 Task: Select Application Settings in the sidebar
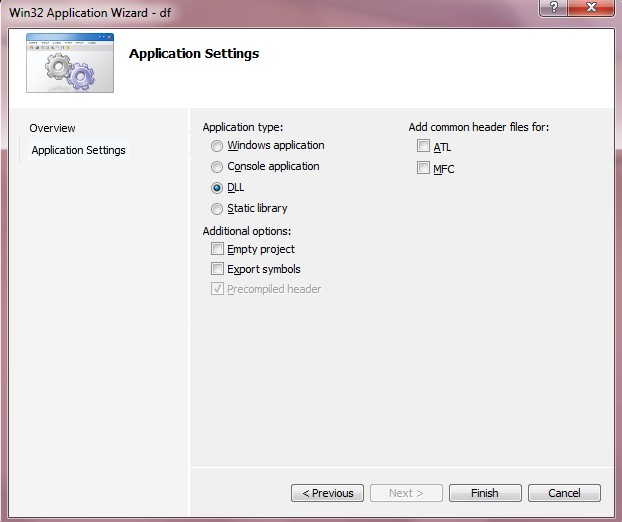pos(79,150)
